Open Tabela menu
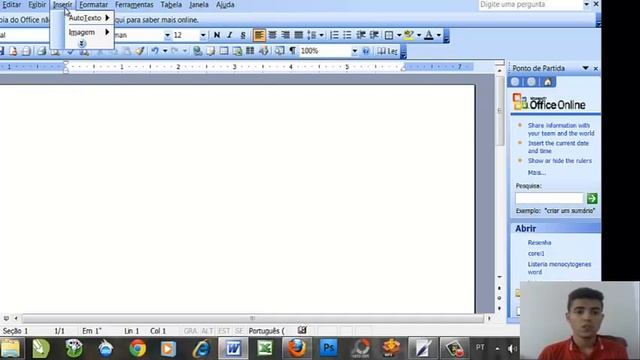This screenshot has height=360, width=640. click(171, 5)
